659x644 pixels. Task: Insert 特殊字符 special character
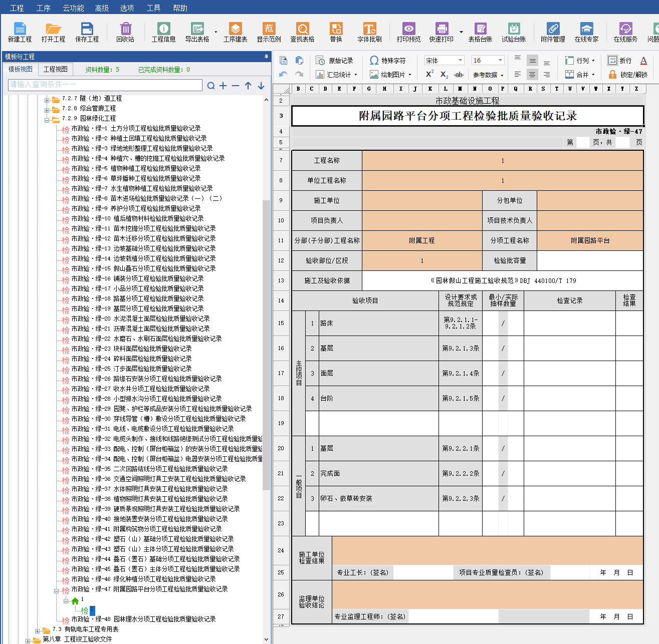pyautogui.click(x=387, y=61)
